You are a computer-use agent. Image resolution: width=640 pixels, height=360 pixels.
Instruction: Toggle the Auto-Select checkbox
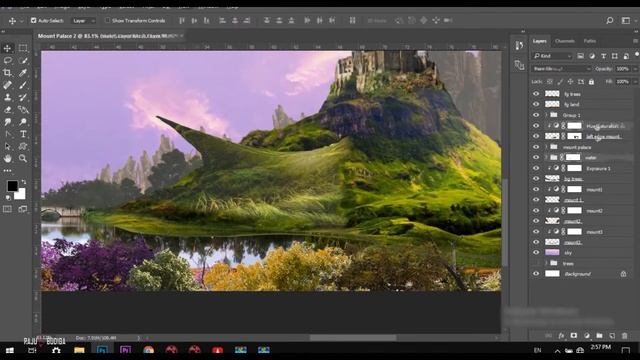pos(33,20)
